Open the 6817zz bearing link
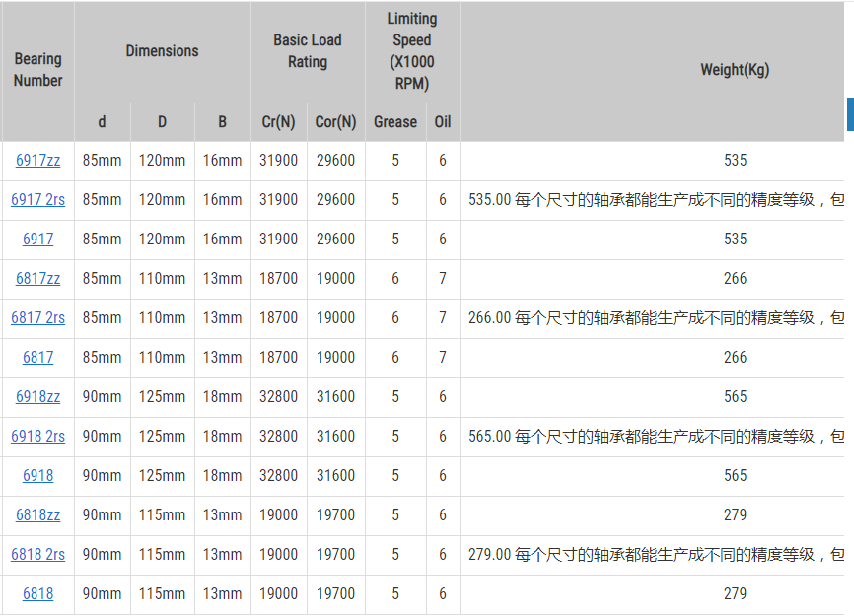Screen dimensions: 854x616 click(x=37, y=279)
